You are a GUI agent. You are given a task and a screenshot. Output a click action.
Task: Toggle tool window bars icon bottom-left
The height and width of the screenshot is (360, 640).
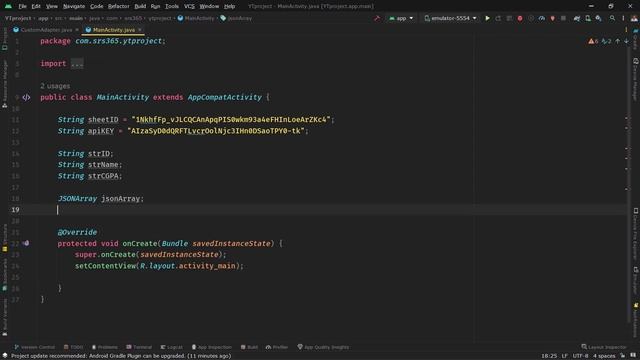(4, 356)
